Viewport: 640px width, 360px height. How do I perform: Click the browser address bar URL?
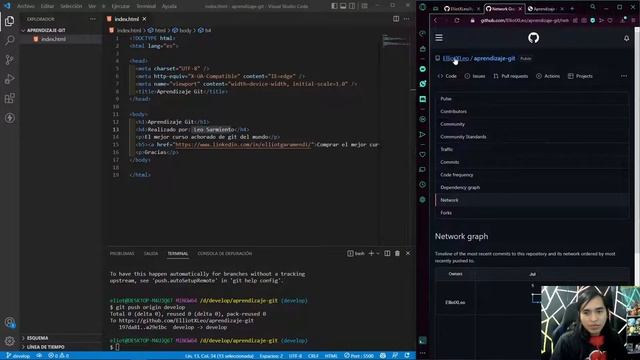pyautogui.click(x=524, y=20)
